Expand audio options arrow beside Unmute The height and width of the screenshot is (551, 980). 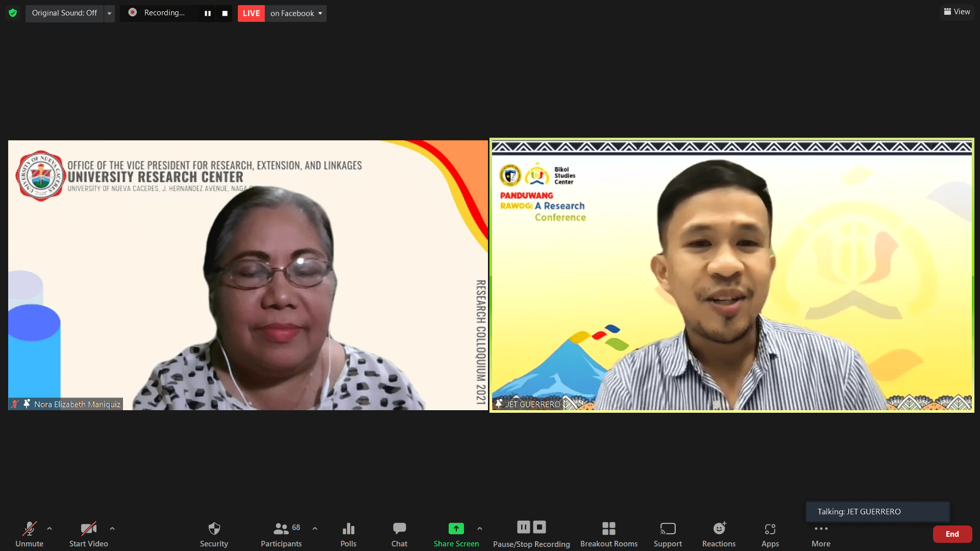(x=50, y=529)
